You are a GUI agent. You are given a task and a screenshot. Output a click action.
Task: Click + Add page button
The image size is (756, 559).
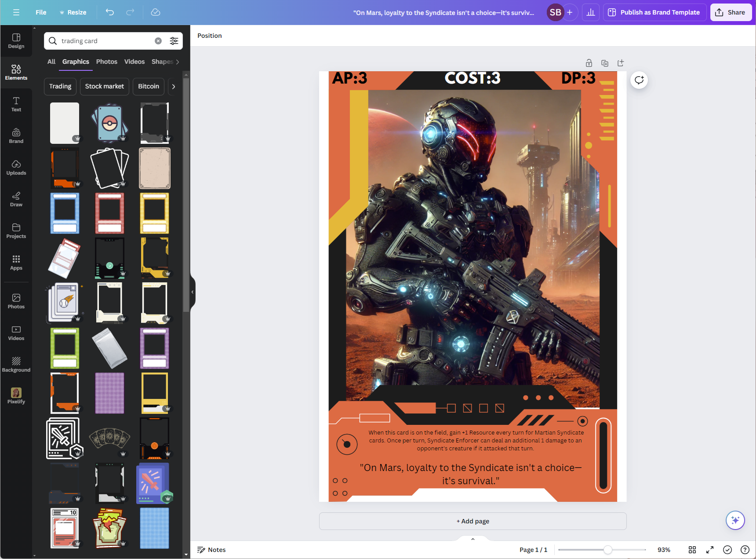point(473,521)
